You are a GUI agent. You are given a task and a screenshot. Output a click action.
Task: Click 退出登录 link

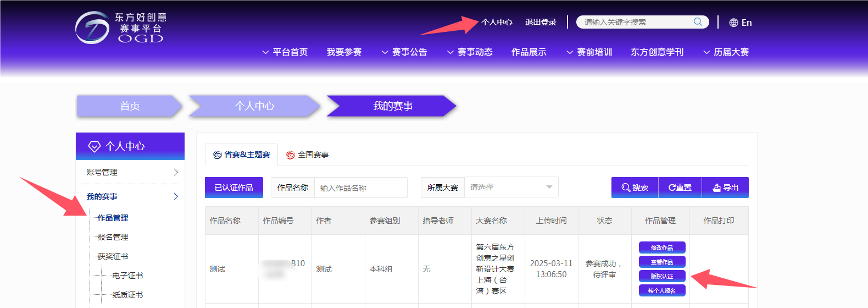point(541,22)
